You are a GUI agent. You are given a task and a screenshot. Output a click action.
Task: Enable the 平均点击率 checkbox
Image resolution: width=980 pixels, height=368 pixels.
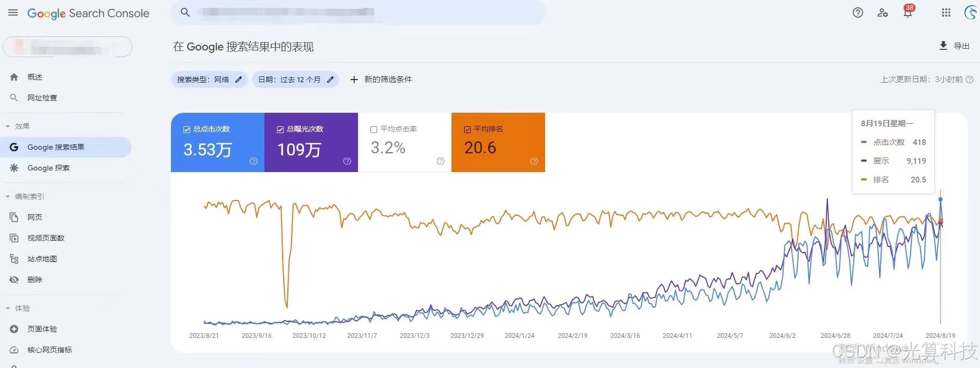coord(374,129)
